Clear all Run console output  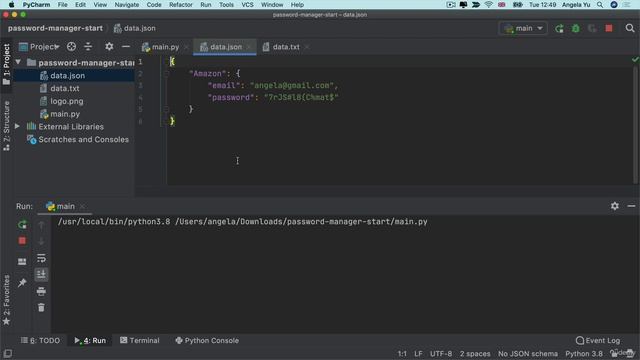point(41,307)
